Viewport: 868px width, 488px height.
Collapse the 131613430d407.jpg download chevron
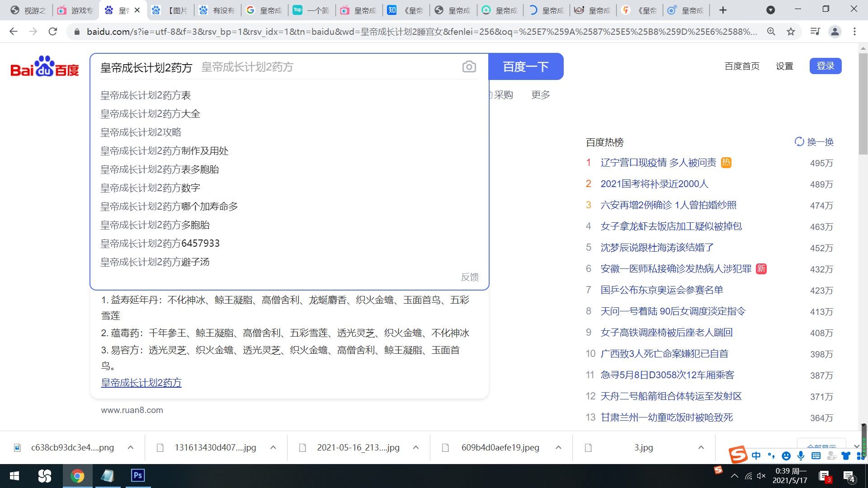click(x=273, y=447)
